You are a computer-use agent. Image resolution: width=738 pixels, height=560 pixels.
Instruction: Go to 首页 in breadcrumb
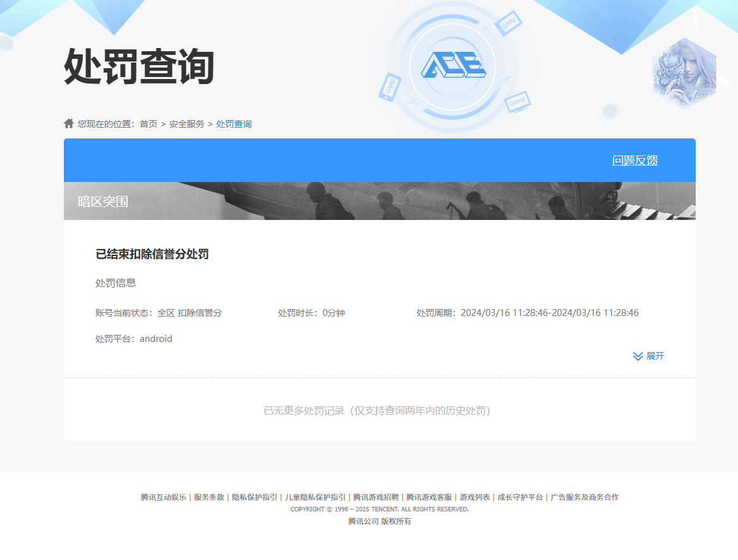click(148, 124)
